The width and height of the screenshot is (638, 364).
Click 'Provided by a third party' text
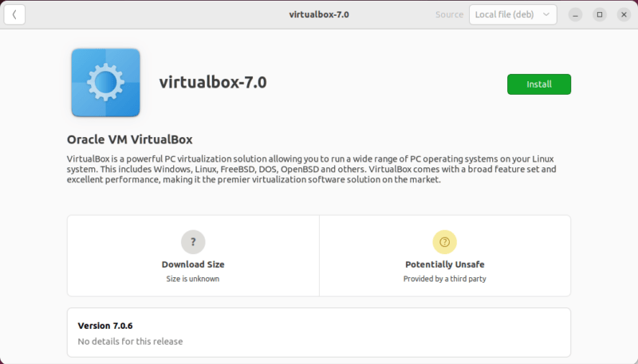[x=445, y=279]
